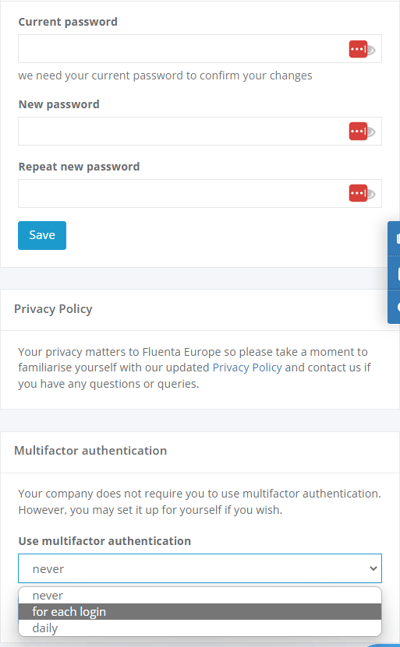Open the Privacy Policy link
This screenshot has width=400, height=647.
pyautogui.click(x=247, y=367)
